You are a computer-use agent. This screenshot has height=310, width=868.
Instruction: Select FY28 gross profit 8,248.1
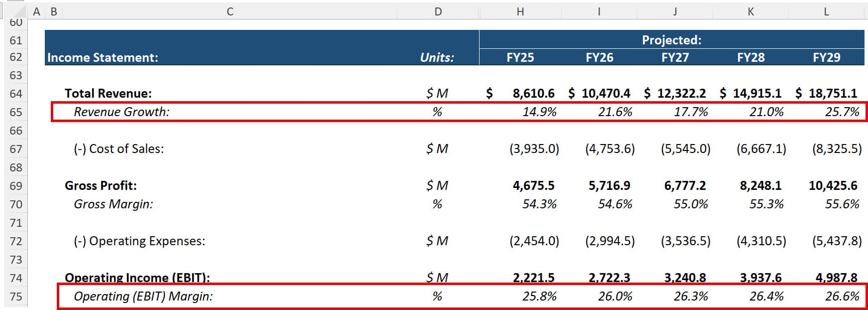click(760, 185)
